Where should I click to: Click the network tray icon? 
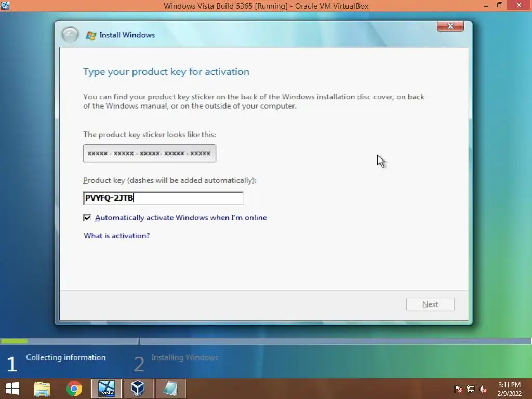point(471,389)
